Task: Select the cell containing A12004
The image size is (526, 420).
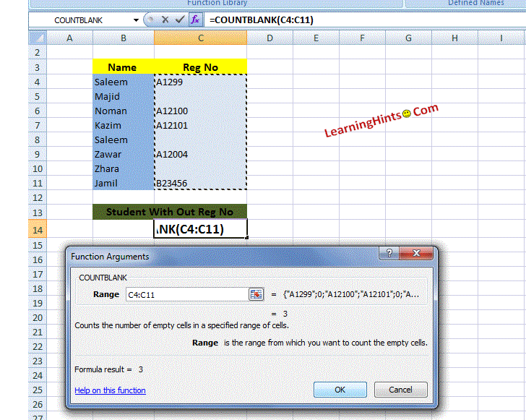Action: point(201,154)
